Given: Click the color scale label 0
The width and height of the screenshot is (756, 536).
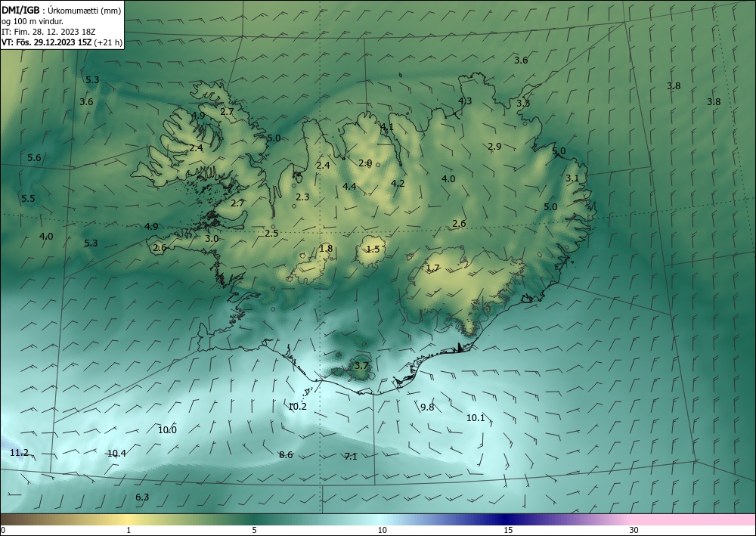Looking at the screenshot, I should 3,530.
